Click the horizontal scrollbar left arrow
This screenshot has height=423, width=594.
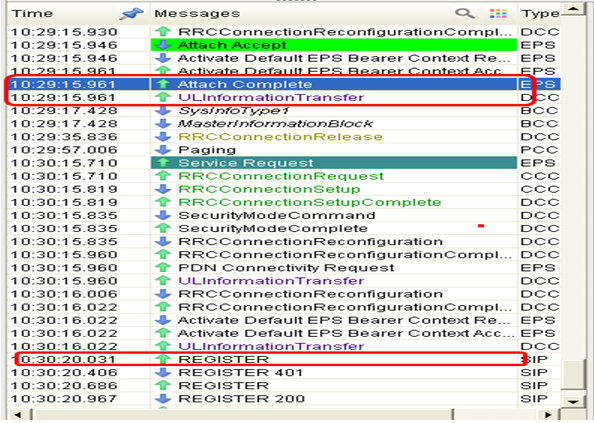[x=17, y=414]
